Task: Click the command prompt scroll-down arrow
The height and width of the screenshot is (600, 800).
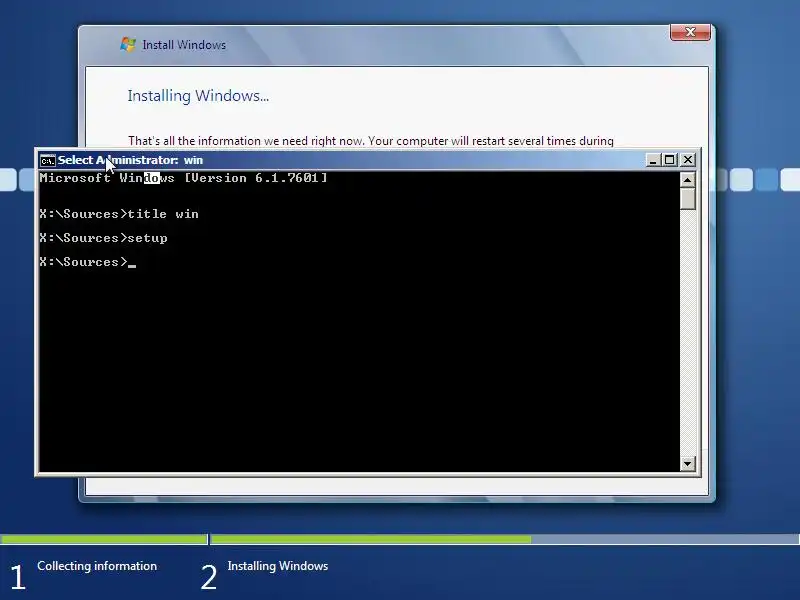Action: tap(688, 463)
